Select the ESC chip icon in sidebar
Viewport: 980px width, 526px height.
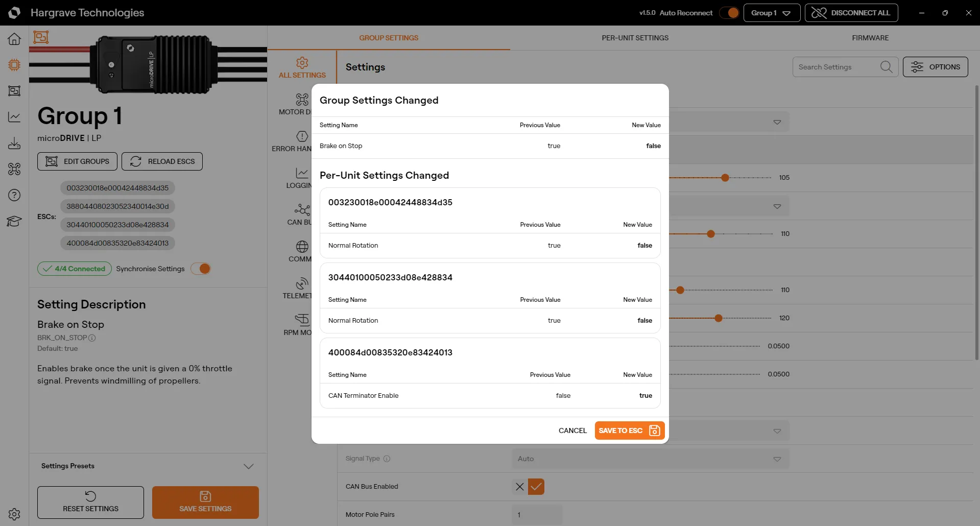pyautogui.click(x=14, y=65)
